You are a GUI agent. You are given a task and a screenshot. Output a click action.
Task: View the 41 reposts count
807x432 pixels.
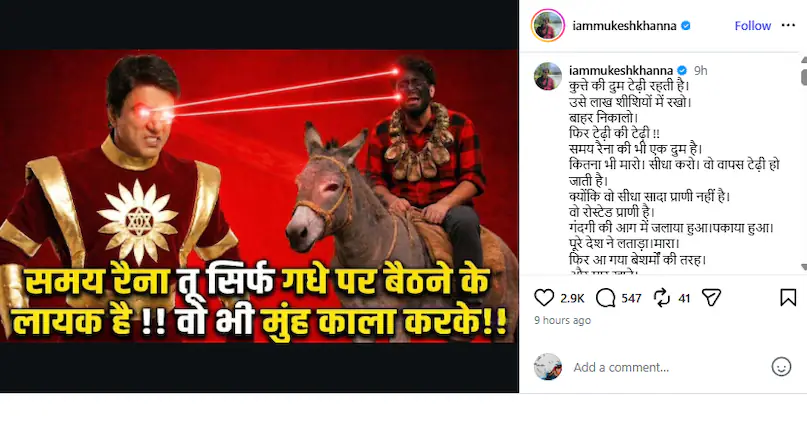pyautogui.click(x=684, y=298)
